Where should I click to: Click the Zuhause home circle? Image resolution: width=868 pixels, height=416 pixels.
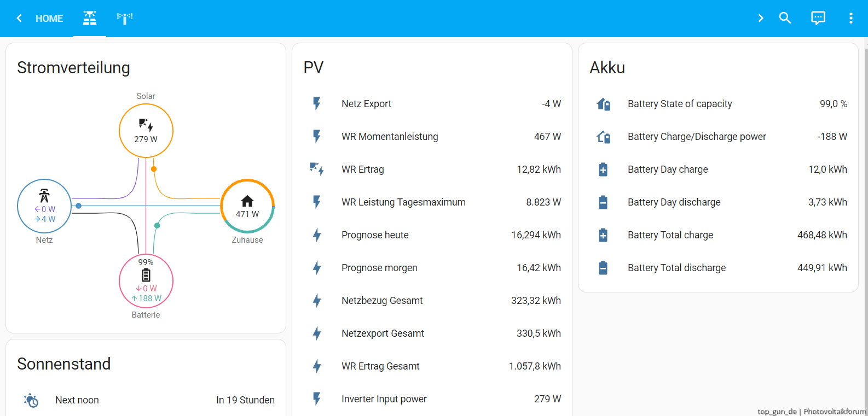tap(247, 206)
